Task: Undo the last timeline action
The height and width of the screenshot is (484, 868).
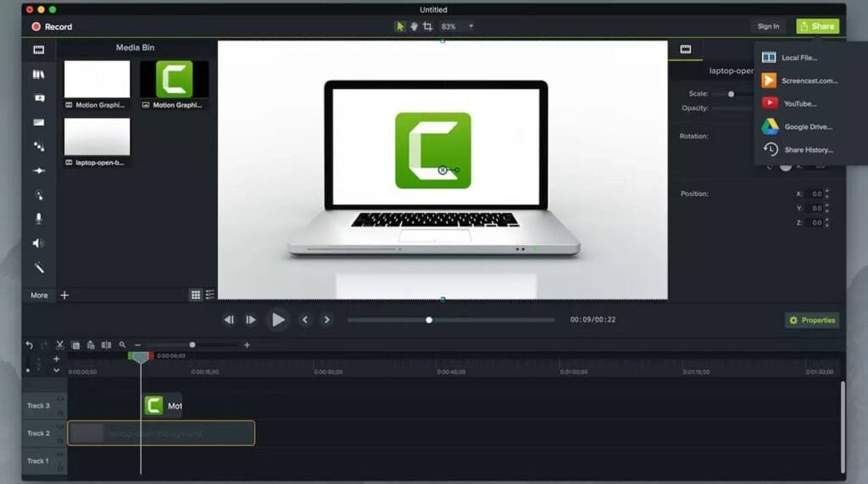Action: [x=29, y=345]
